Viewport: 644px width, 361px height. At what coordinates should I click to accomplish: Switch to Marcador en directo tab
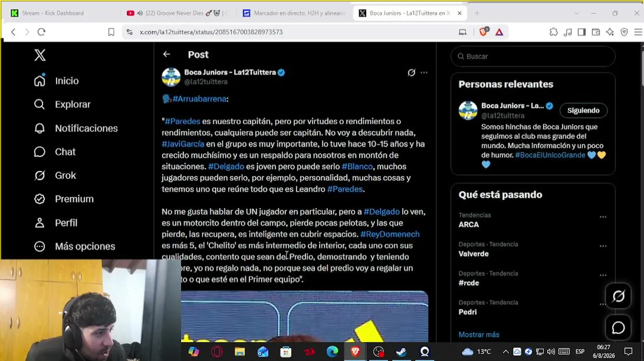point(294,13)
